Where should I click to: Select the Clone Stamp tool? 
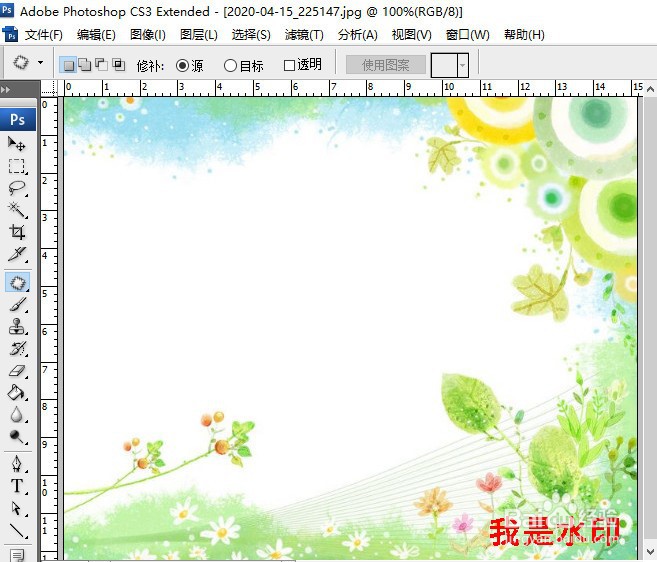coord(17,326)
